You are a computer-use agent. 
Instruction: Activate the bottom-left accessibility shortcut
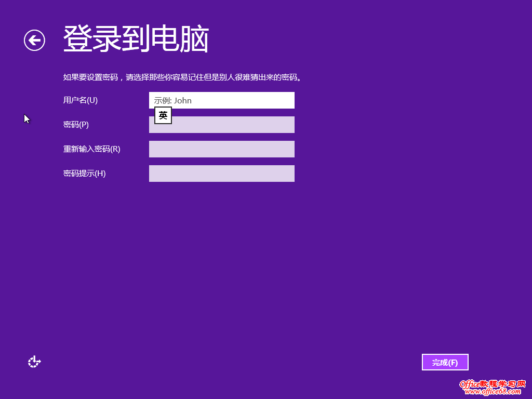pyautogui.click(x=33, y=361)
